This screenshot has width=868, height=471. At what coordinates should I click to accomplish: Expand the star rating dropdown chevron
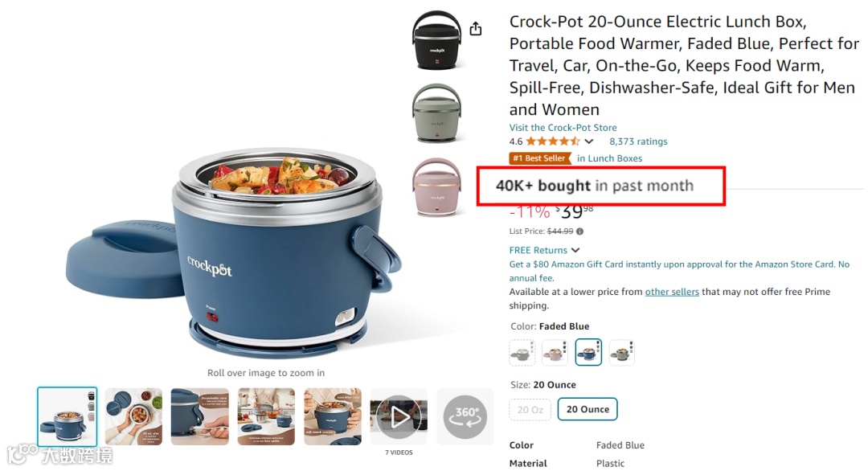[589, 141]
